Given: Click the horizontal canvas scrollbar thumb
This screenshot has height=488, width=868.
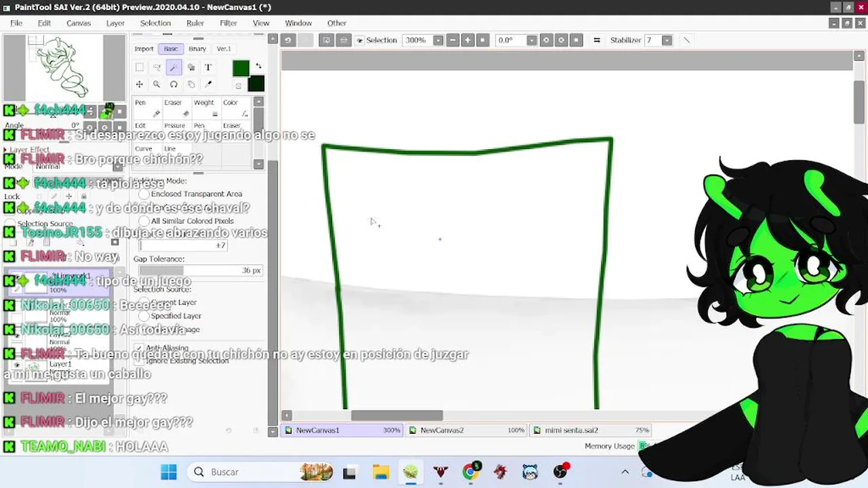Looking at the screenshot, I should [x=397, y=415].
